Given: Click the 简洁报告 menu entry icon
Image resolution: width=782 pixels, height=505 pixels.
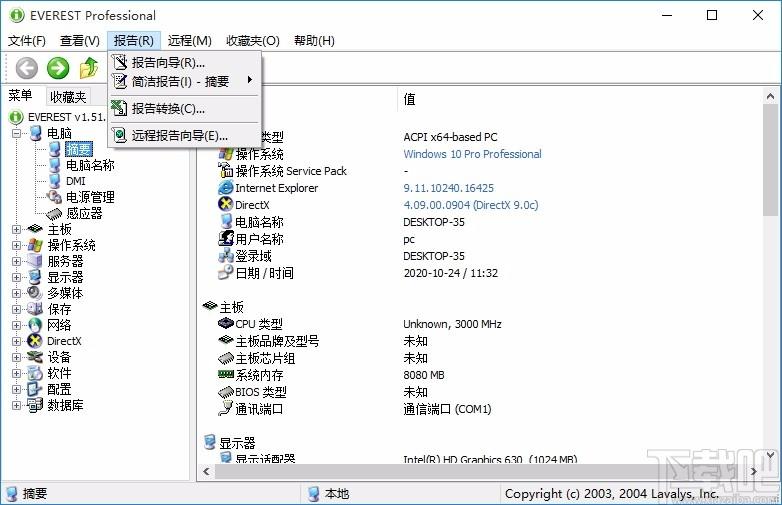Looking at the screenshot, I should tap(120, 81).
